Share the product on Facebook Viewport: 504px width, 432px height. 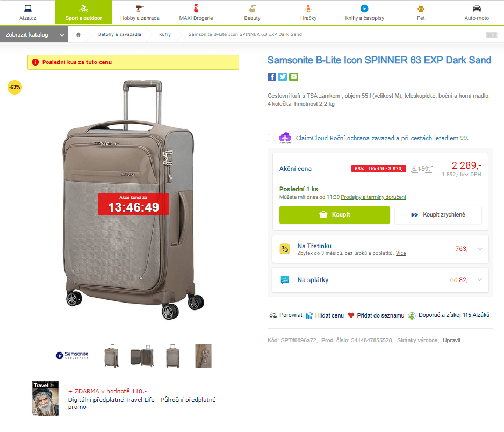pyautogui.click(x=272, y=77)
